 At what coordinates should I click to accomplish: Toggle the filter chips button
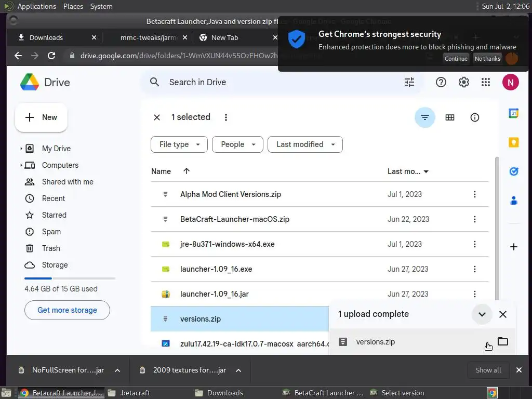coord(425,117)
